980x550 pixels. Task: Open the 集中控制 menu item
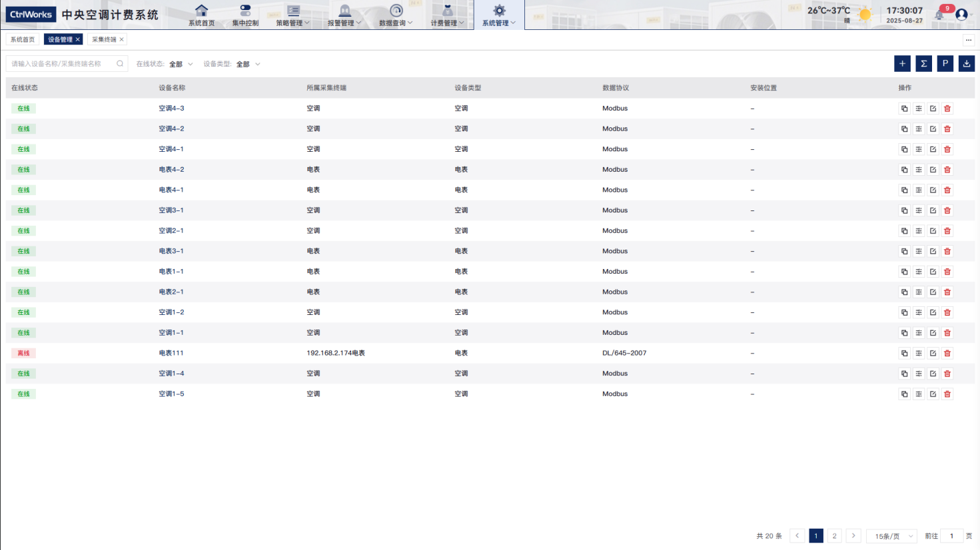[x=245, y=15]
